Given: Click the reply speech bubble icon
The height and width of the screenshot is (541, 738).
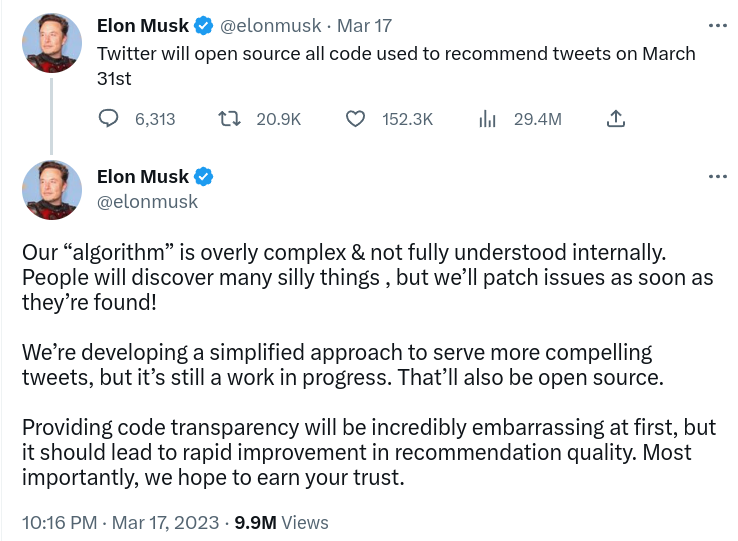Looking at the screenshot, I should click(x=108, y=119).
